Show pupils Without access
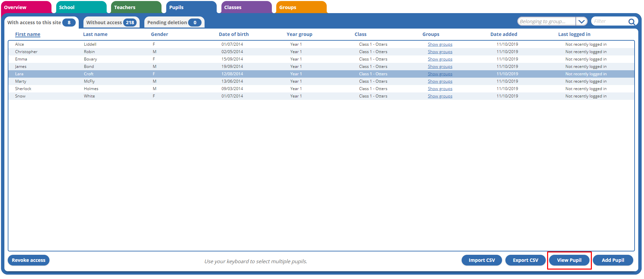644x279 pixels. click(x=111, y=23)
